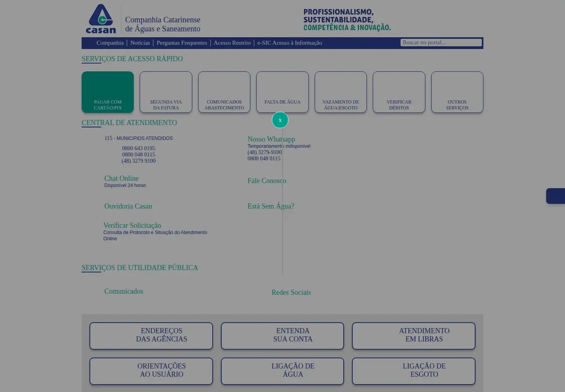
Task: Follow the 'Está Sem Água?' link
Action: click(x=271, y=206)
